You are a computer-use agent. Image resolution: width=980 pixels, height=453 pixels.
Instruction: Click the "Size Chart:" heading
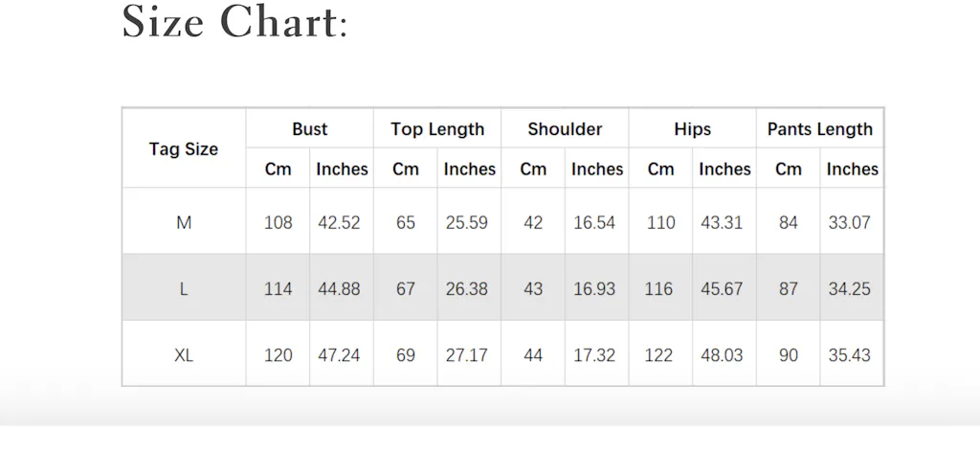click(x=234, y=21)
